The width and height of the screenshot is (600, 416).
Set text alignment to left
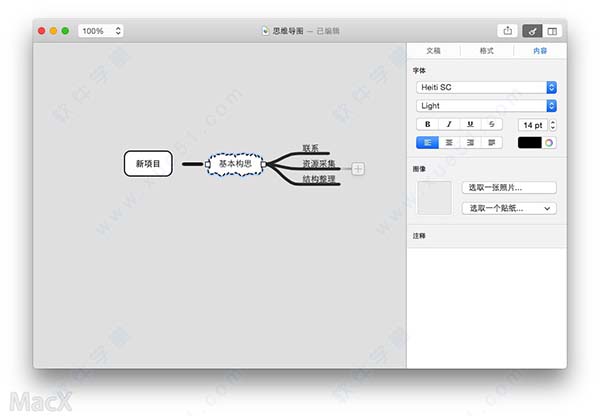tap(427, 143)
